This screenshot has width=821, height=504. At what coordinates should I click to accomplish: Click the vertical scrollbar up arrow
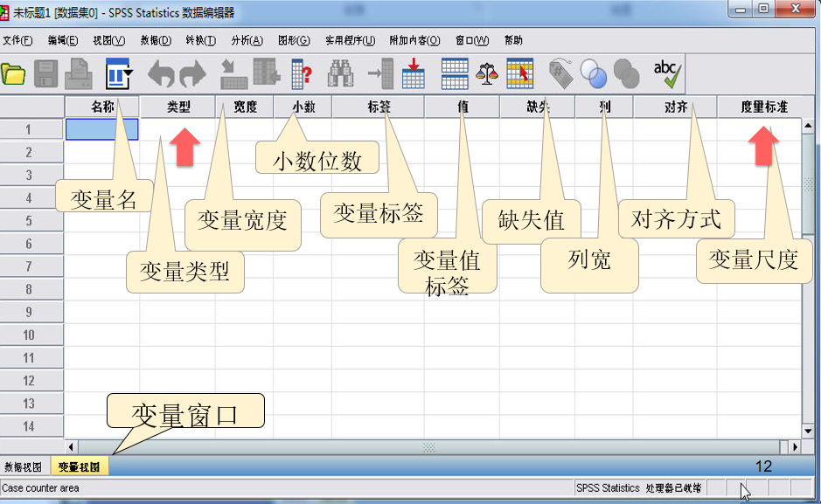pyautogui.click(x=808, y=126)
